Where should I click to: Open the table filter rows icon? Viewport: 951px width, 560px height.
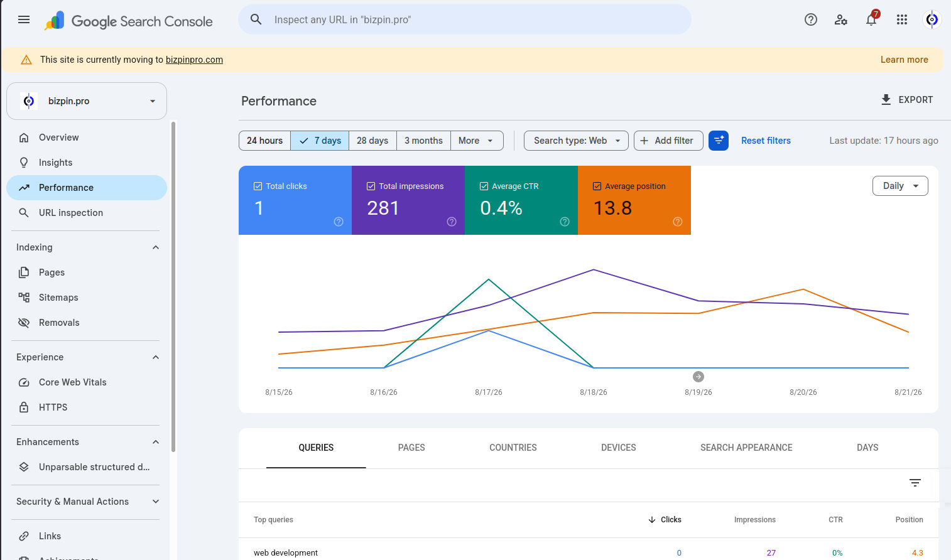click(915, 483)
